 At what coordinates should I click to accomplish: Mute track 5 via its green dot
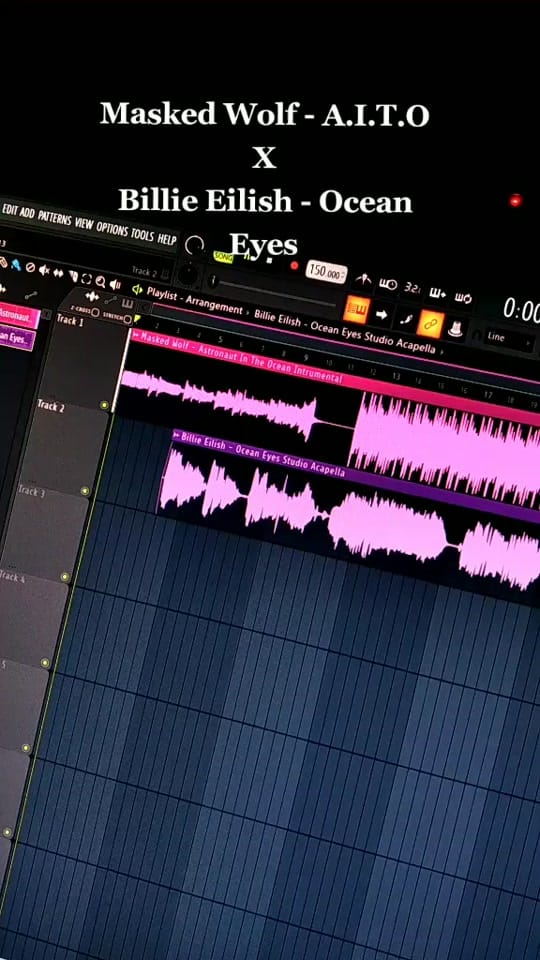(x=26, y=748)
